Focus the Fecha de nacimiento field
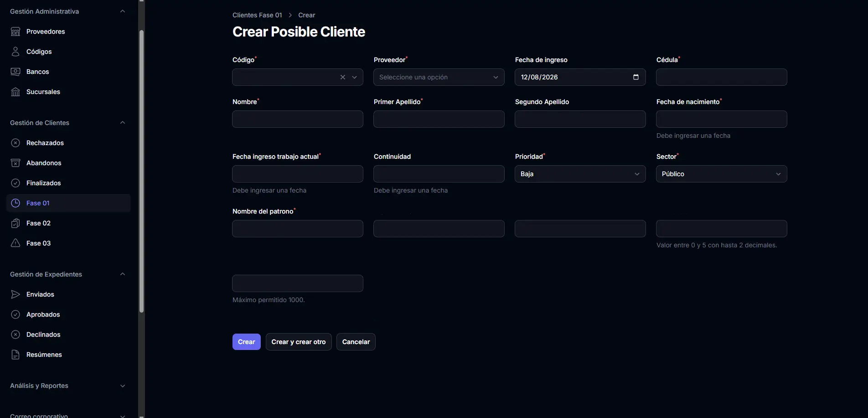 pos(722,119)
